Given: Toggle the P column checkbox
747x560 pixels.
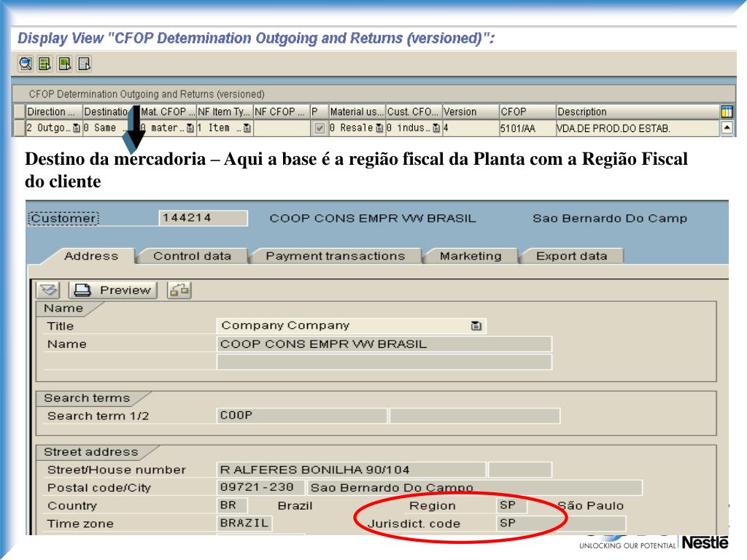Looking at the screenshot, I should click(x=320, y=128).
